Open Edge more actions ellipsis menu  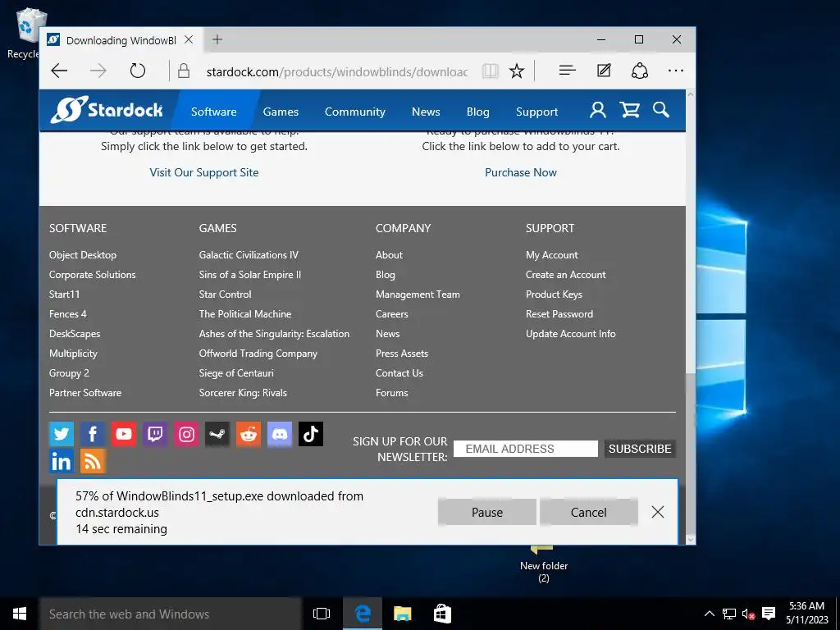[x=676, y=71]
